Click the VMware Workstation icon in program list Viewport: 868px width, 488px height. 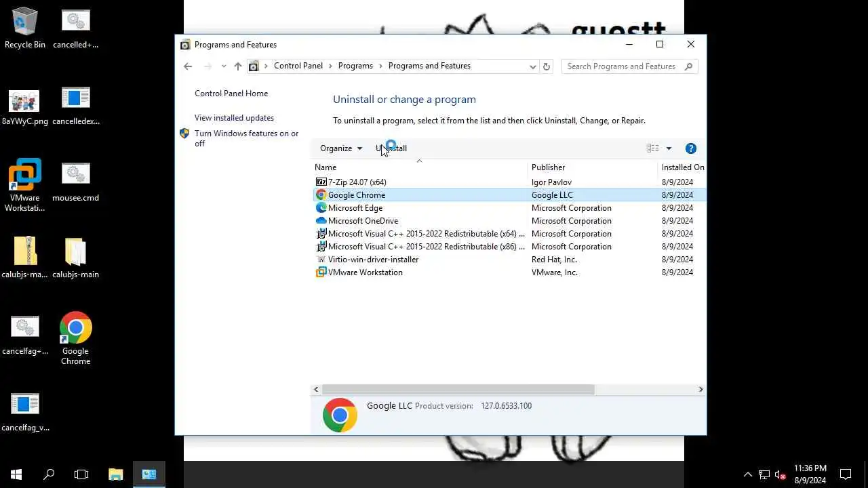tap(321, 272)
